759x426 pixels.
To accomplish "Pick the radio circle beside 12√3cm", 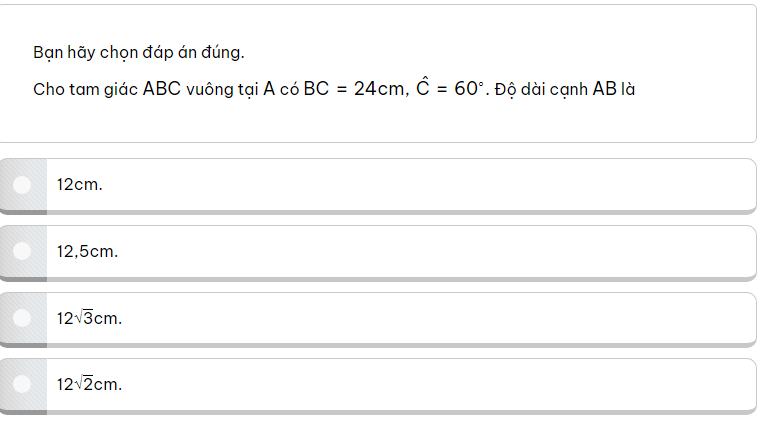I will tap(23, 318).
